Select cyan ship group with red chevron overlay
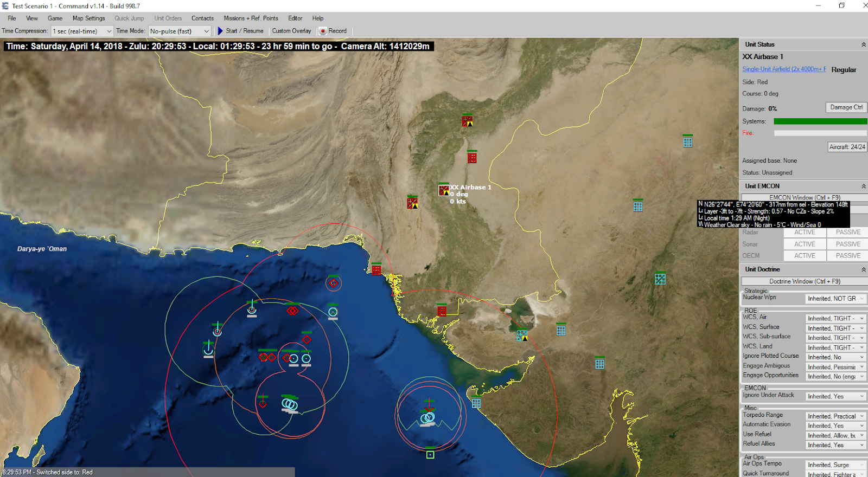868x477 pixels. click(x=428, y=417)
